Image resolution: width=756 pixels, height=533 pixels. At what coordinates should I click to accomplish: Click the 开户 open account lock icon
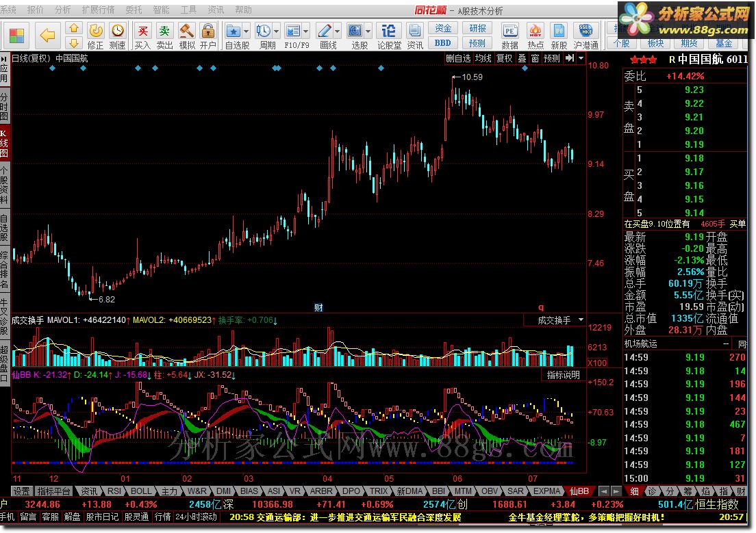coord(207,36)
